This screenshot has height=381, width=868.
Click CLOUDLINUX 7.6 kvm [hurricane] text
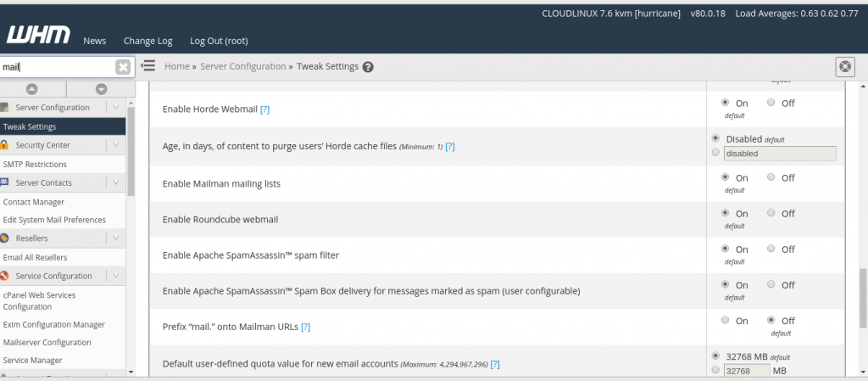(611, 14)
